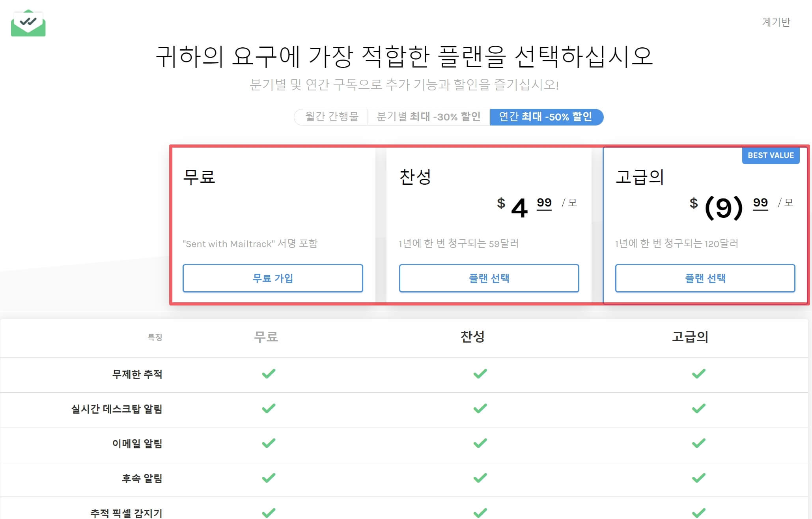Image resolution: width=812 pixels, height=519 pixels.
Task: Click the subtitle about 분기별 및 연간 구독
Action: tap(404, 84)
